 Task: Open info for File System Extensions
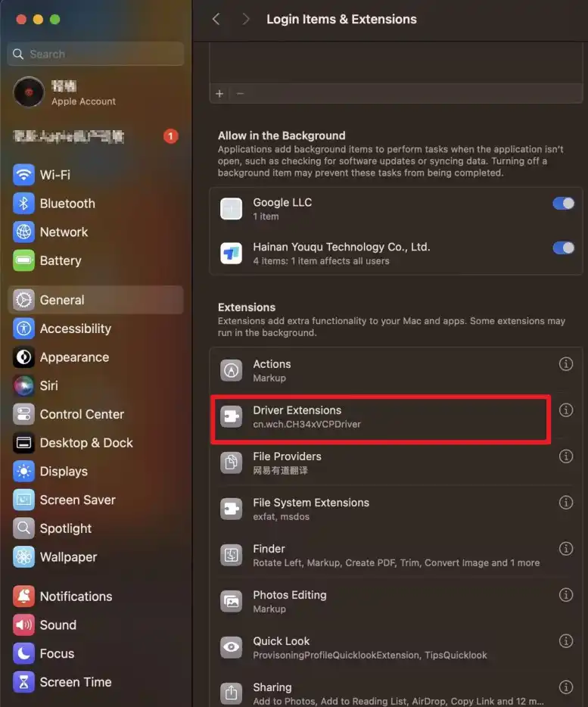click(x=565, y=503)
